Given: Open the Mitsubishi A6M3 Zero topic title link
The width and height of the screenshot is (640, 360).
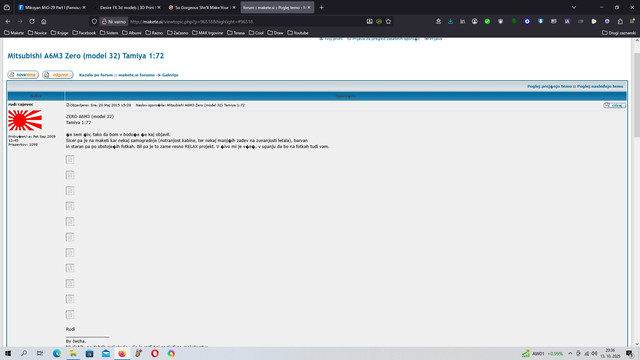Looking at the screenshot, I should (x=86, y=56).
